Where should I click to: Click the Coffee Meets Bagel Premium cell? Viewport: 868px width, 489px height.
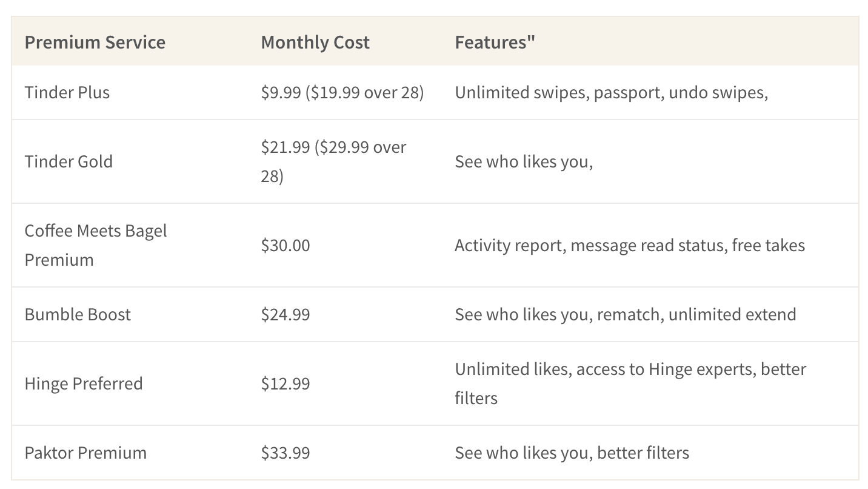coord(96,245)
